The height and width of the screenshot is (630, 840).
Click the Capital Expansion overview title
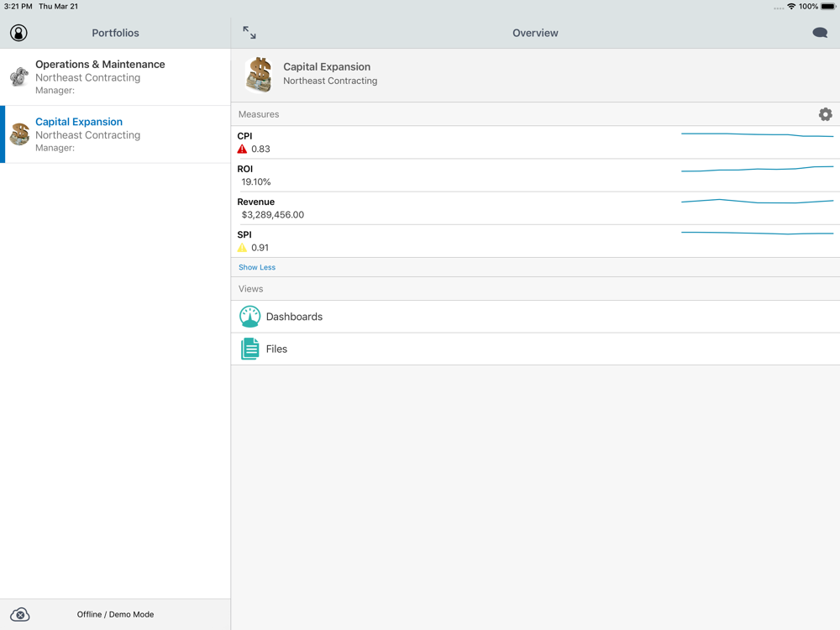click(x=327, y=66)
